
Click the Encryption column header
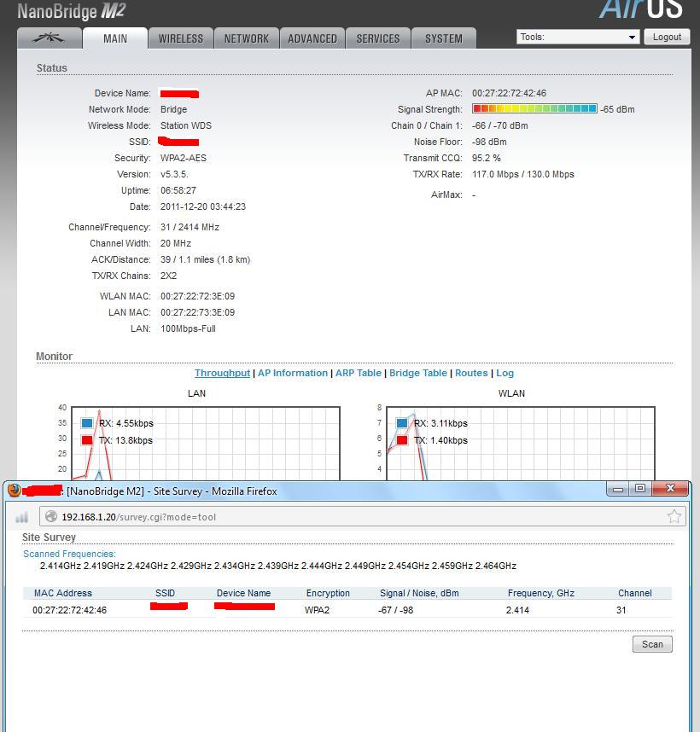(x=328, y=593)
